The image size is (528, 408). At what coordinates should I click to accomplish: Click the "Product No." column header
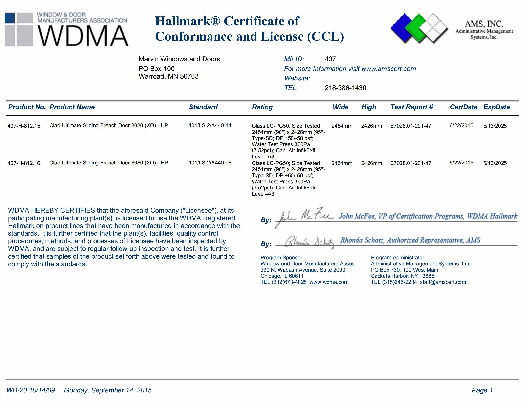27,107
